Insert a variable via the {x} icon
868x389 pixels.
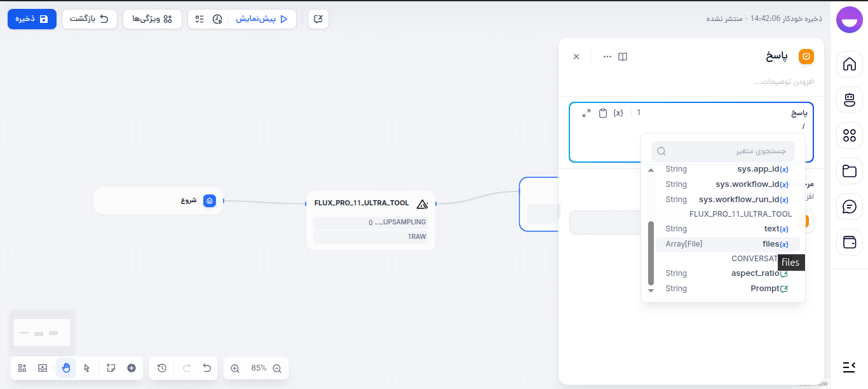618,113
